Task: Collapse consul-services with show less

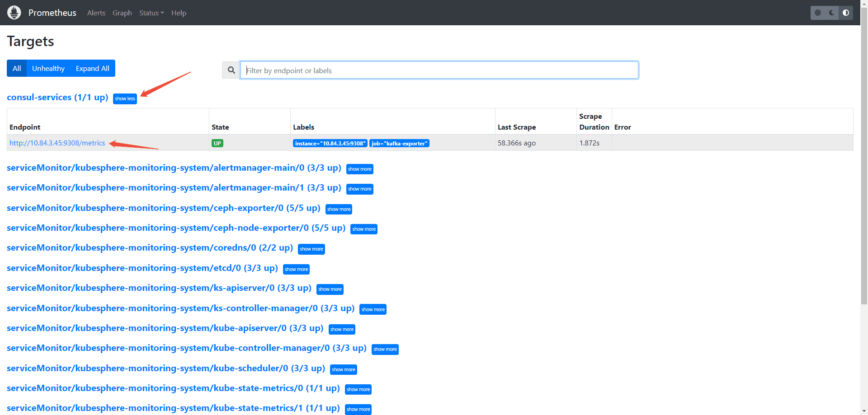Action: [125, 98]
